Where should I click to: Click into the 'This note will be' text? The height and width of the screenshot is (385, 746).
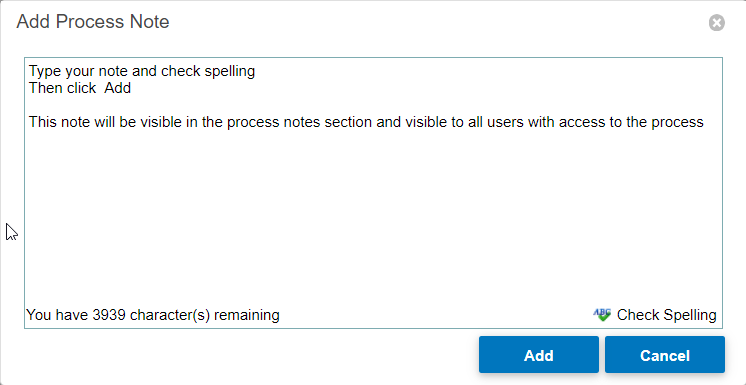(81, 122)
